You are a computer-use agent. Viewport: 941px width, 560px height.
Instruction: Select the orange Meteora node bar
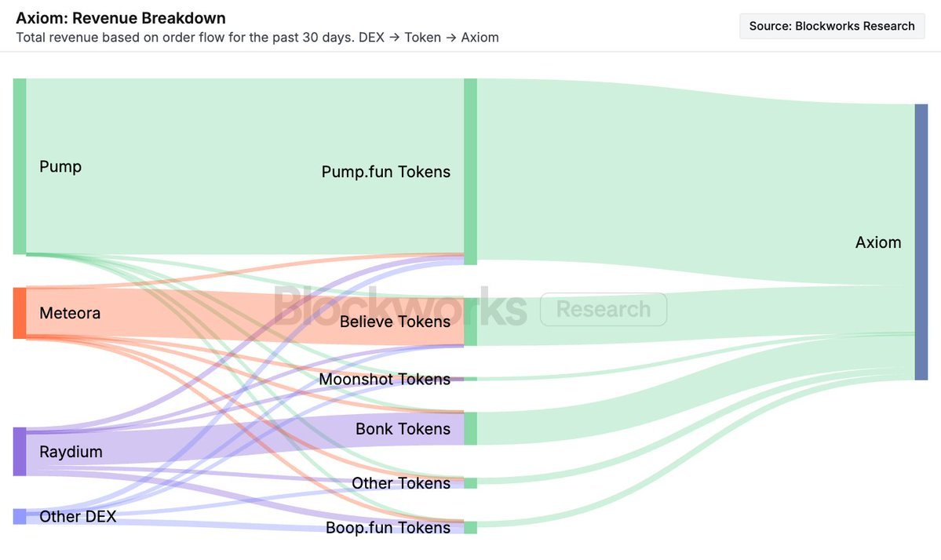(20, 313)
